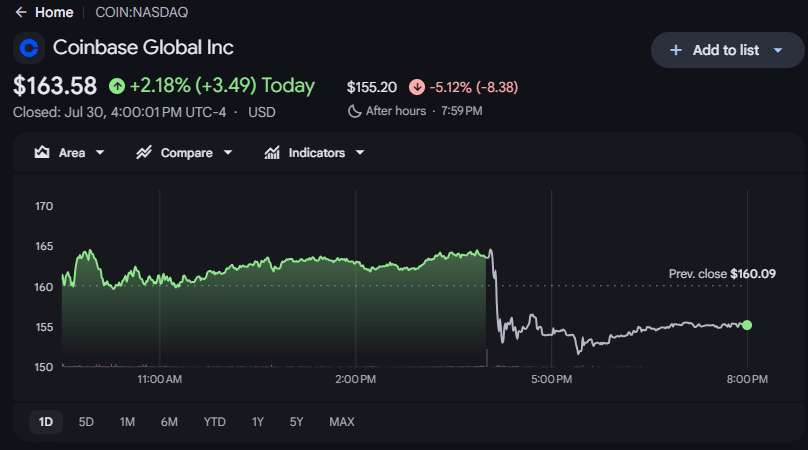Go to Home link
The height and width of the screenshot is (450, 808).
coord(54,12)
